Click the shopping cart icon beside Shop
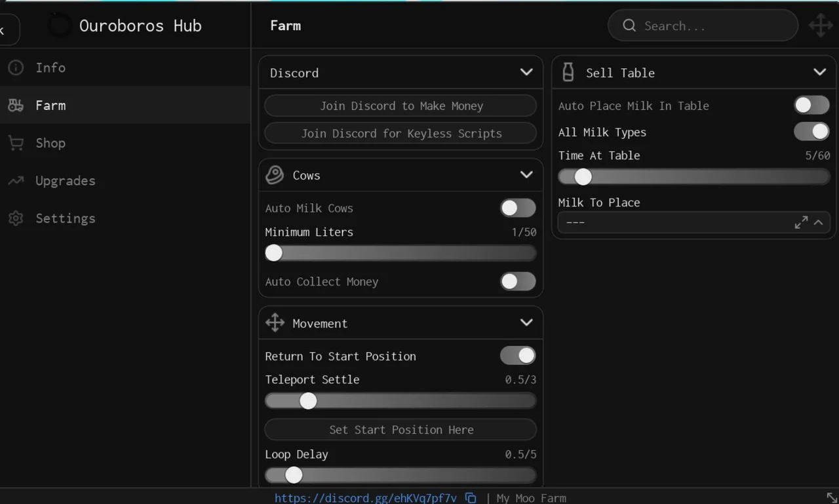 [x=16, y=143]
